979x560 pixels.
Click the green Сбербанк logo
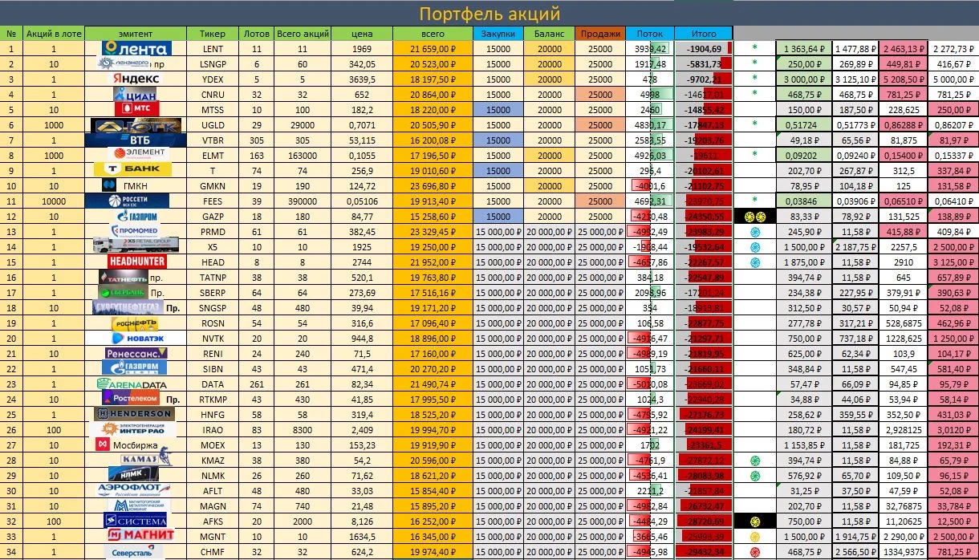coord(123,292)
